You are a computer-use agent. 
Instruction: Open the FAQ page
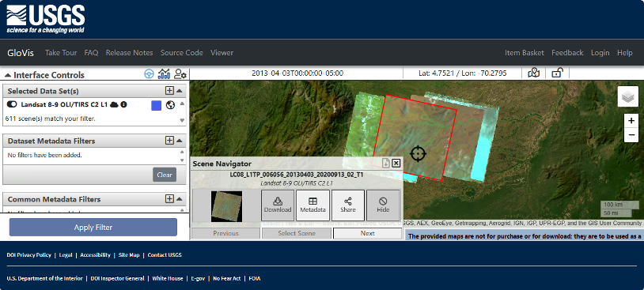(91, 52)
